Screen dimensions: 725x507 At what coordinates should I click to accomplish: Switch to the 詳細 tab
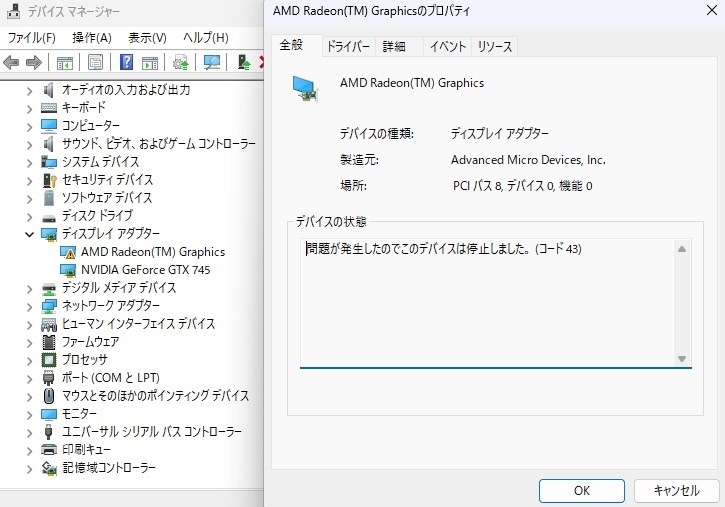click(x=394, y=47)
